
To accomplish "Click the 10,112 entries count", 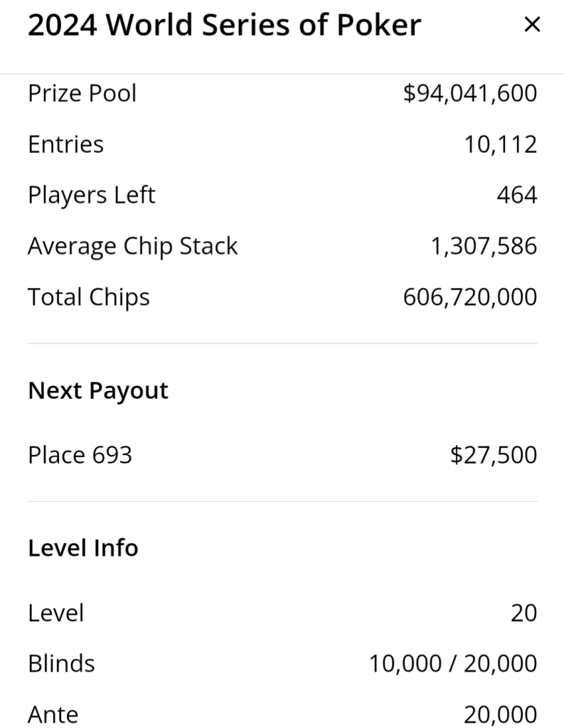I will 500,144.
